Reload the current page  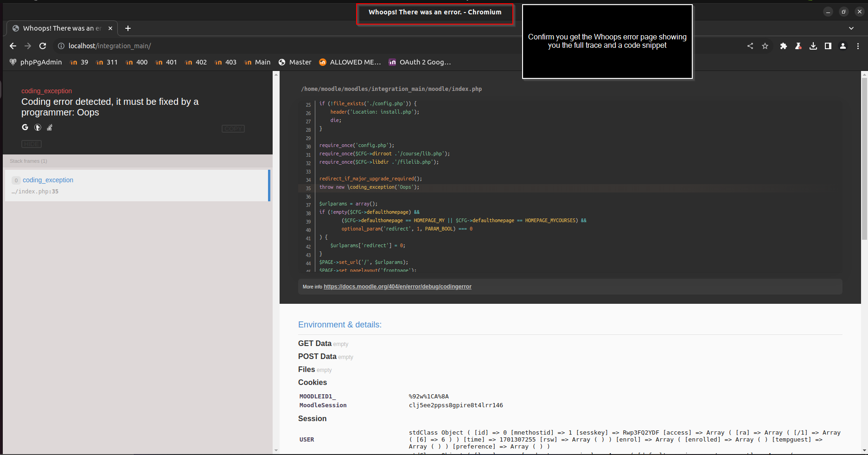point(43,46)
